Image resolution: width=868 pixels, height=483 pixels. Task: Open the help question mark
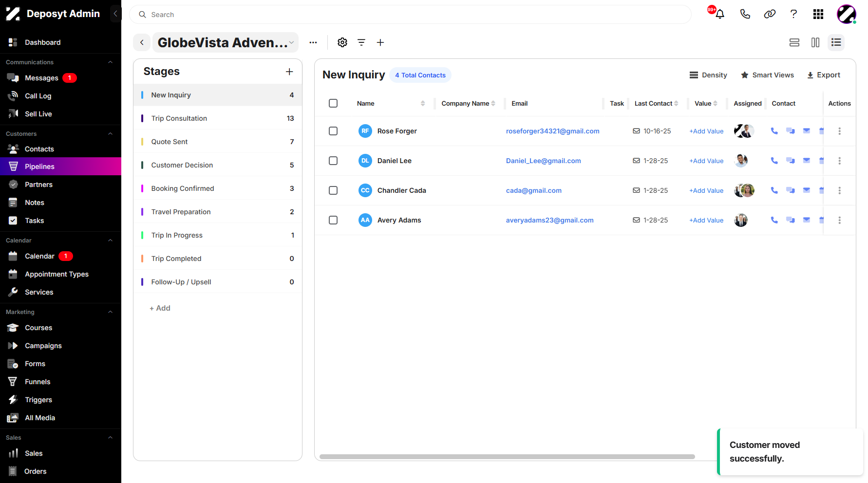[x=793, y=14]
